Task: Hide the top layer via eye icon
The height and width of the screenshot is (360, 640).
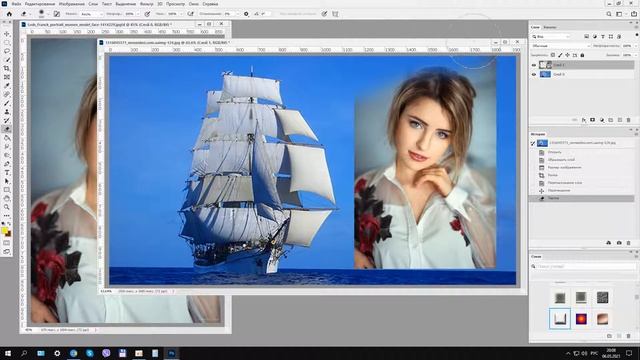Action: tap(533, 65)
